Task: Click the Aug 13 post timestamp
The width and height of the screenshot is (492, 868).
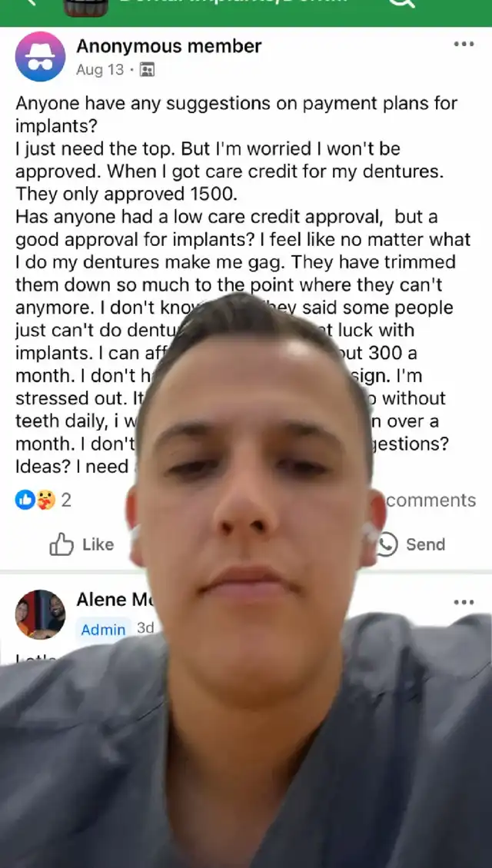Action: click(100, 70)
